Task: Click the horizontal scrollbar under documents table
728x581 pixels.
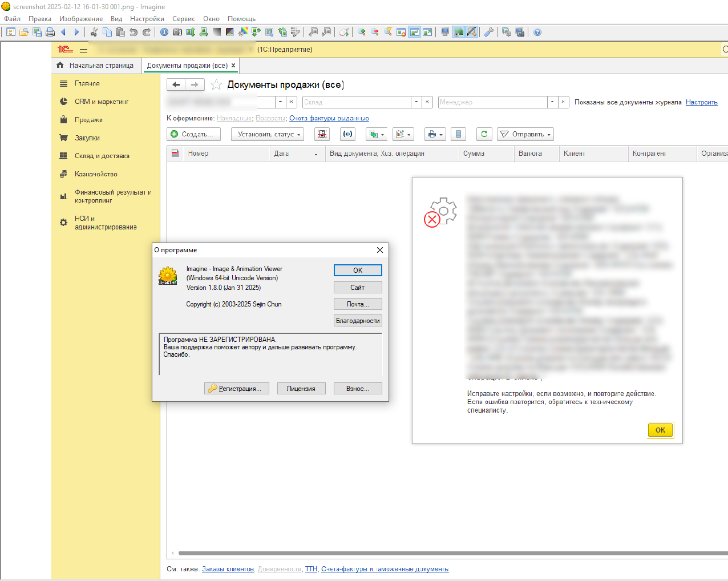Action: point(453,553)
